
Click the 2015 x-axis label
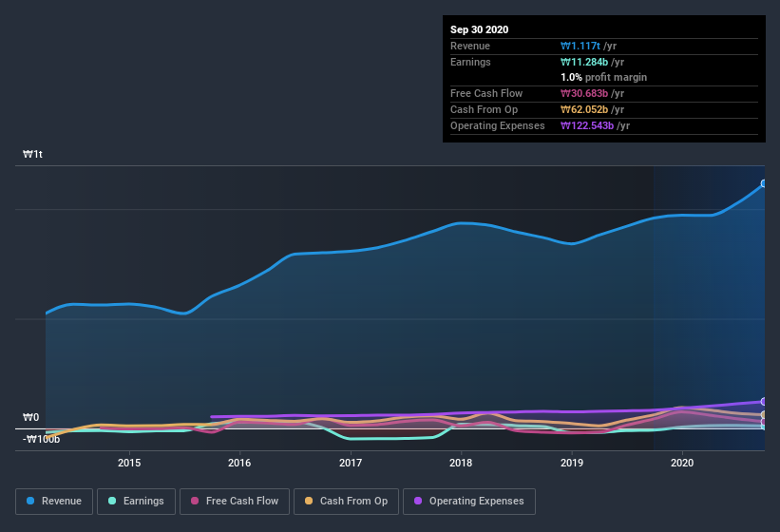[129, 463]
